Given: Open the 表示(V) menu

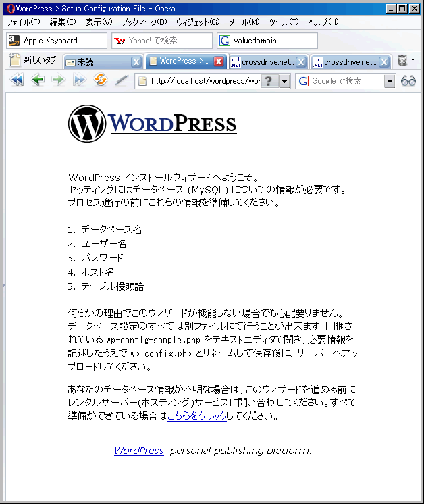Looking at the screenshot, I should point(99,22).
